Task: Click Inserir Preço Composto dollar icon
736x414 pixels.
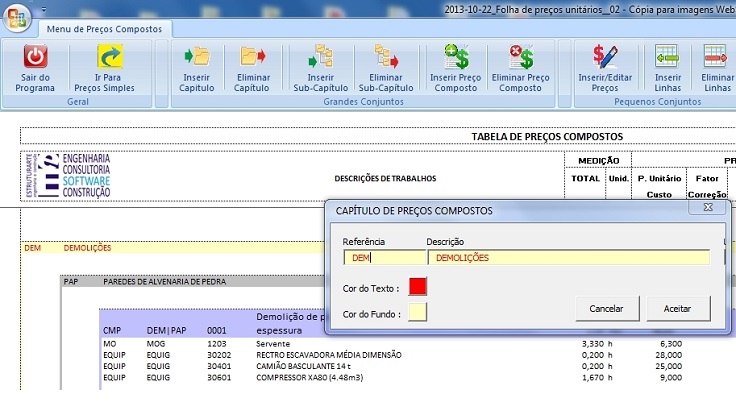Action: [x=454, y=57]
